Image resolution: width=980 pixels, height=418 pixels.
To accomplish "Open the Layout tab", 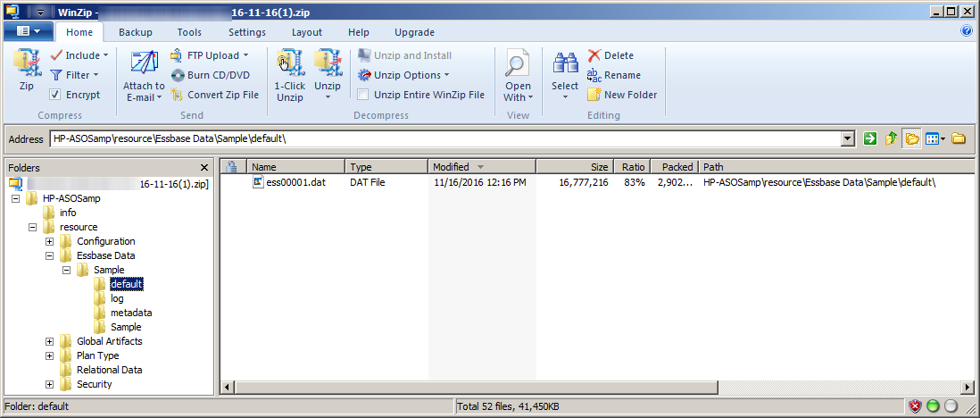I will click(307, 32).
